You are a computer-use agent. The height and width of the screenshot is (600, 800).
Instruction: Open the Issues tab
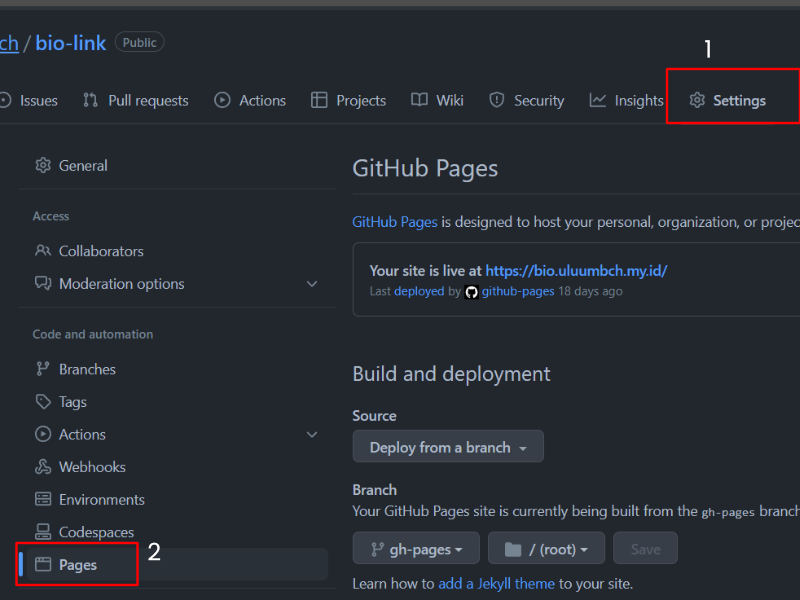[29, 101]
